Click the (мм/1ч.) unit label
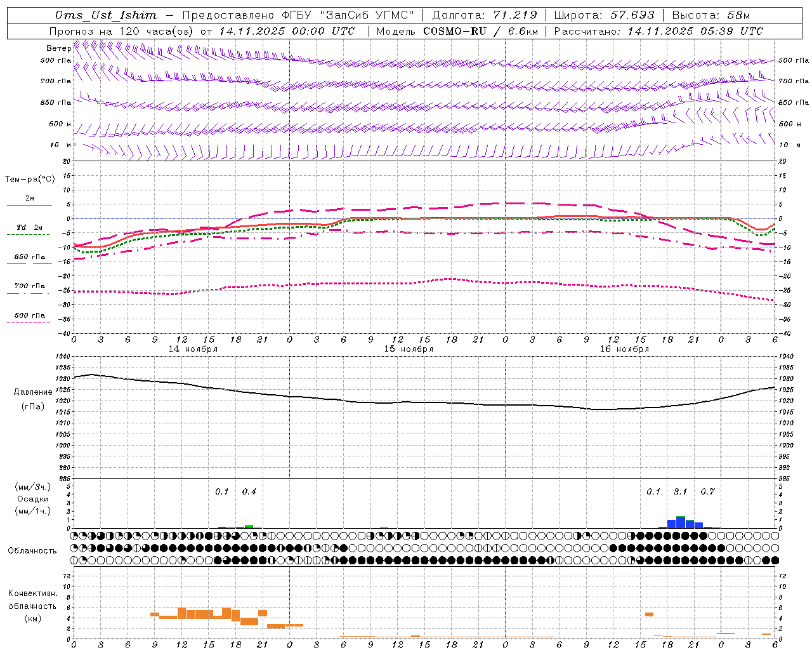Image resolution: width=812 pixels, height=650 pixels. point(33,511)
